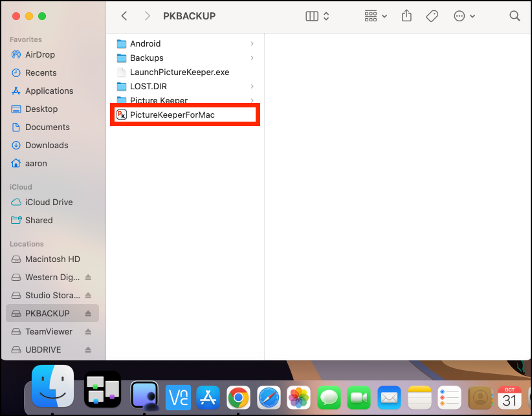Open the More actions ellipsis icon
The image size is (532, 416).
click(x=459, y=16)
